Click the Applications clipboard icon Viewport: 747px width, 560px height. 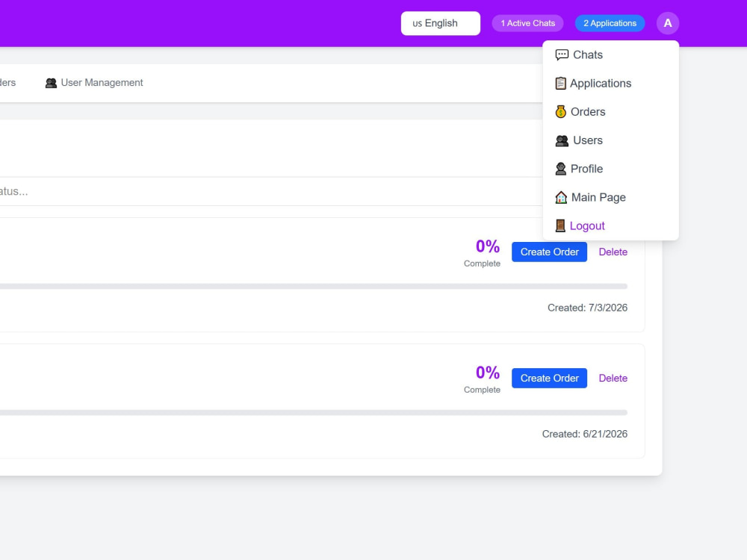[x=561, y=84]
